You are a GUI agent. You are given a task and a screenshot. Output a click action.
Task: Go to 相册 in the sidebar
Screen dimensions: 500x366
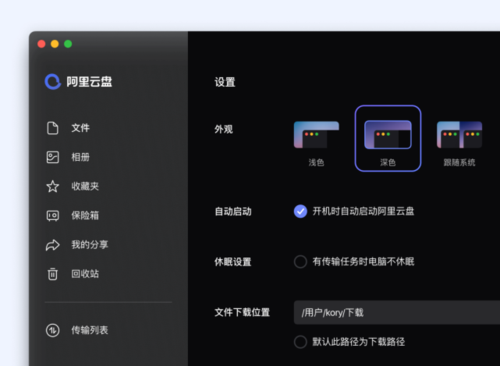tap(80, 157)
